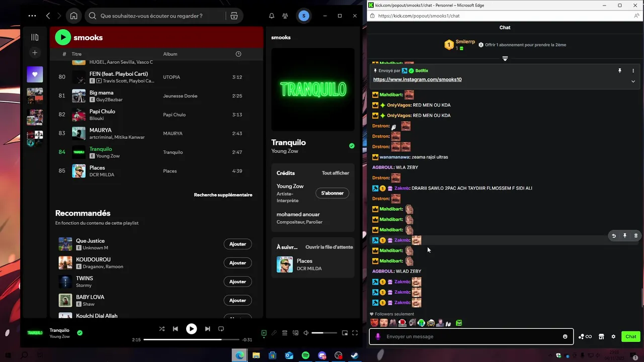Delete the hovered Zakmb message

tap(636, 236)
